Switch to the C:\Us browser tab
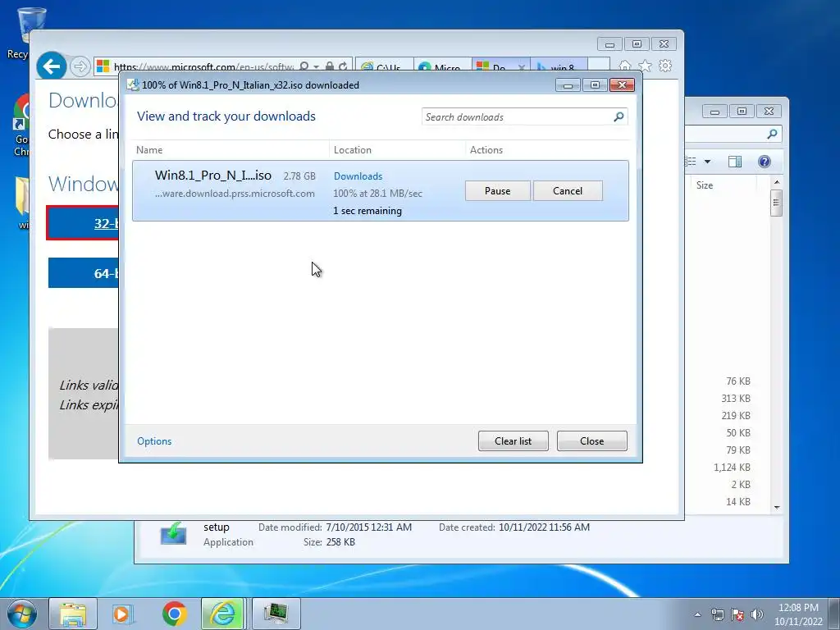 tap(384, 67)
